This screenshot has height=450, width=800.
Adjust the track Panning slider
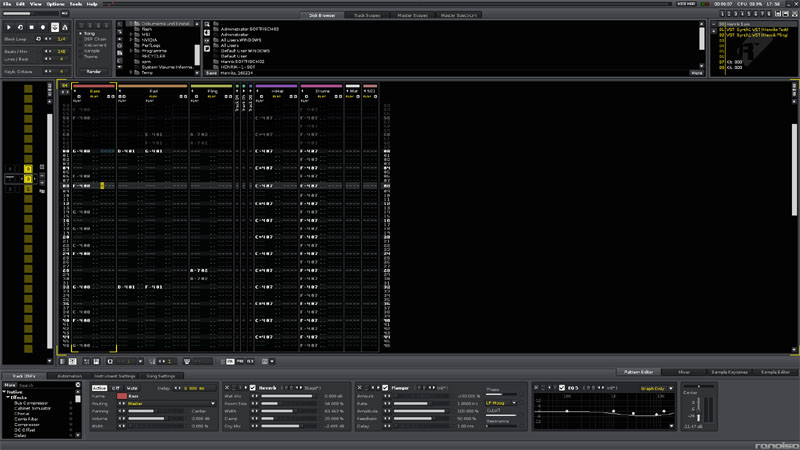pos(155,411)
